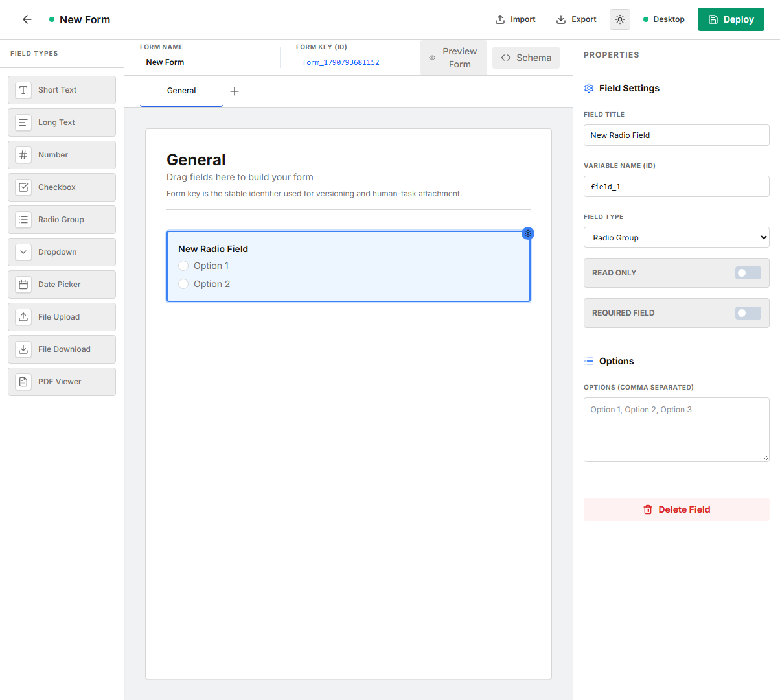Switch to the General tab
Screen dimensions: 780x700
pos(181,91)
